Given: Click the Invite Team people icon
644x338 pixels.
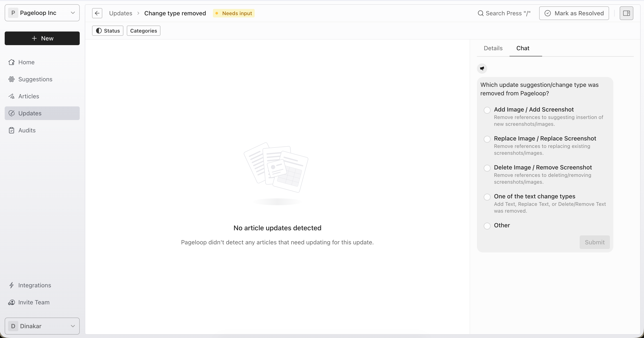Looking at the screenshot, I should coord(12,302).
